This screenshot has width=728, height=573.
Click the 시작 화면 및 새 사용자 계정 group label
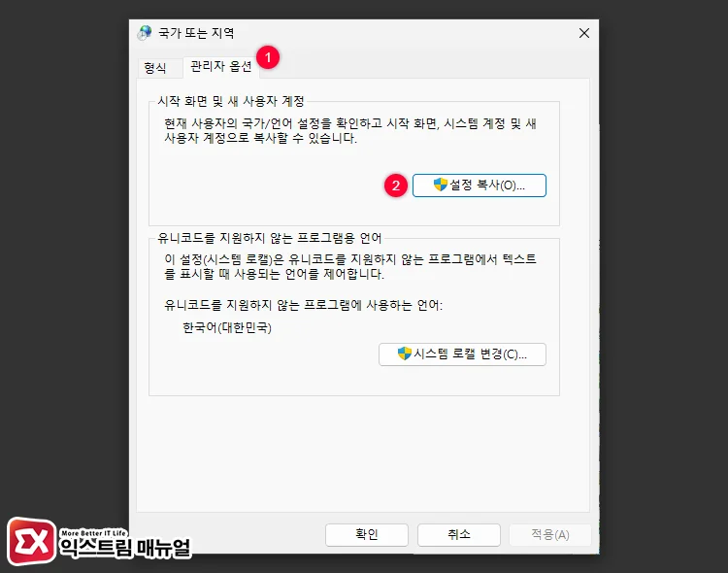click(231, 101)
